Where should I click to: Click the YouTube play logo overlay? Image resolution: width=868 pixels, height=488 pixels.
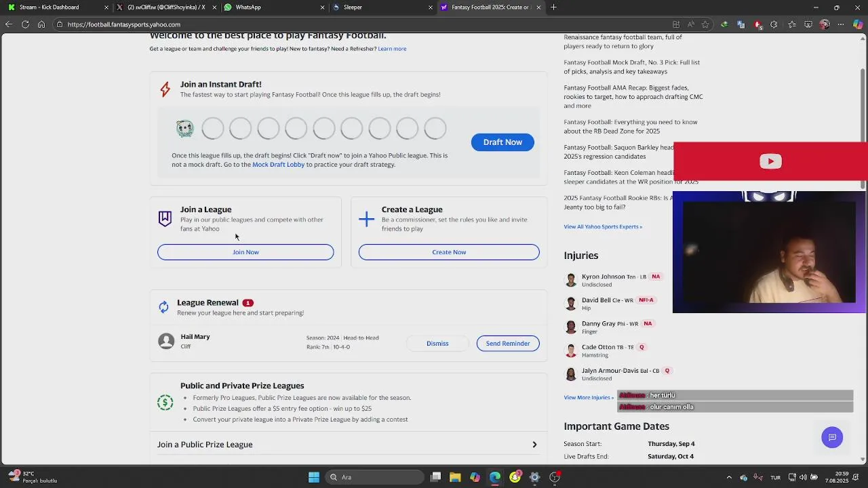click(x=770, y=161)
